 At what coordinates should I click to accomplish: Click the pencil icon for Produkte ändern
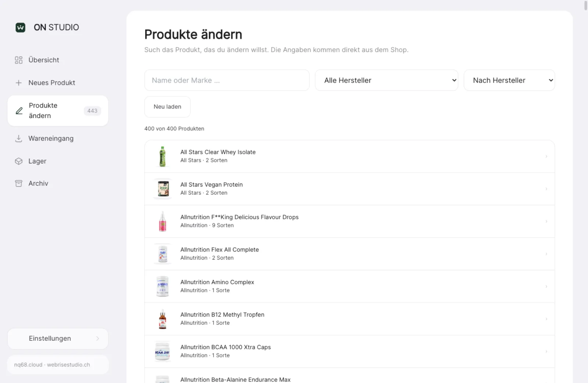[19, 111]
